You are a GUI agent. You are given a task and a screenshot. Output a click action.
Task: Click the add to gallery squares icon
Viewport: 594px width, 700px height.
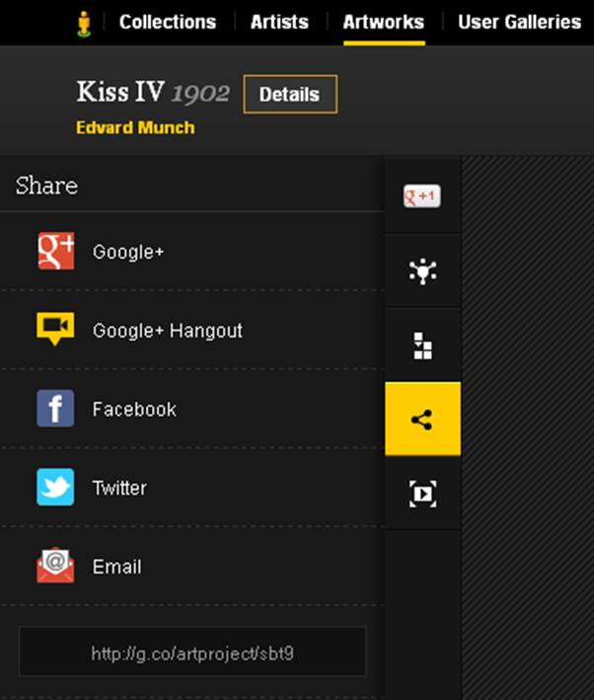pyautogui.click(x=422, y=346)
